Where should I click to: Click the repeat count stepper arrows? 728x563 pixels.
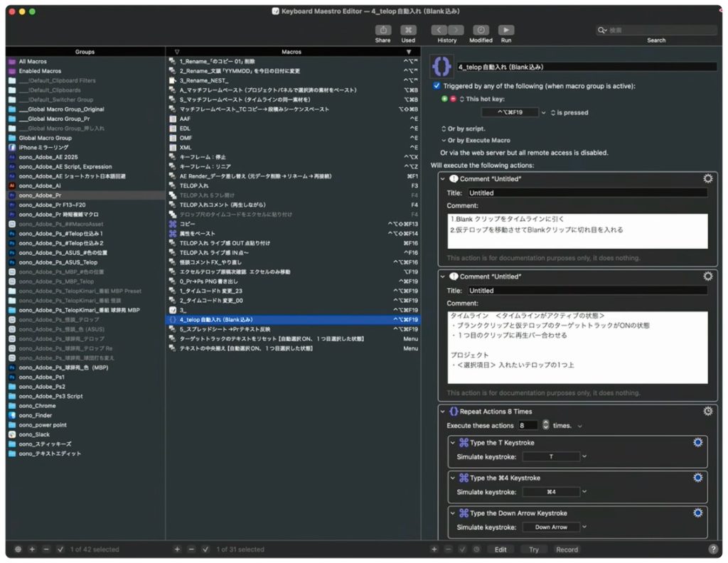coord(545,425)
